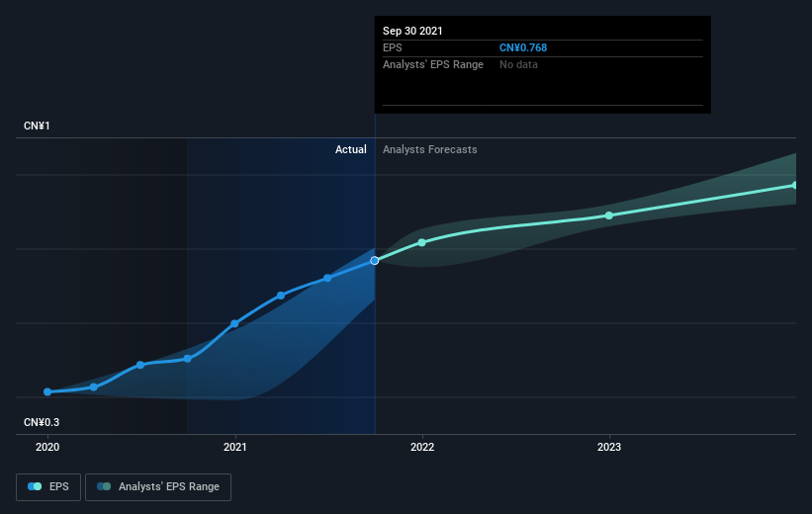Select the 2022 forecast EPS data point
The width and height of the screenshot is (812, 514).
(x=422, y=242)
